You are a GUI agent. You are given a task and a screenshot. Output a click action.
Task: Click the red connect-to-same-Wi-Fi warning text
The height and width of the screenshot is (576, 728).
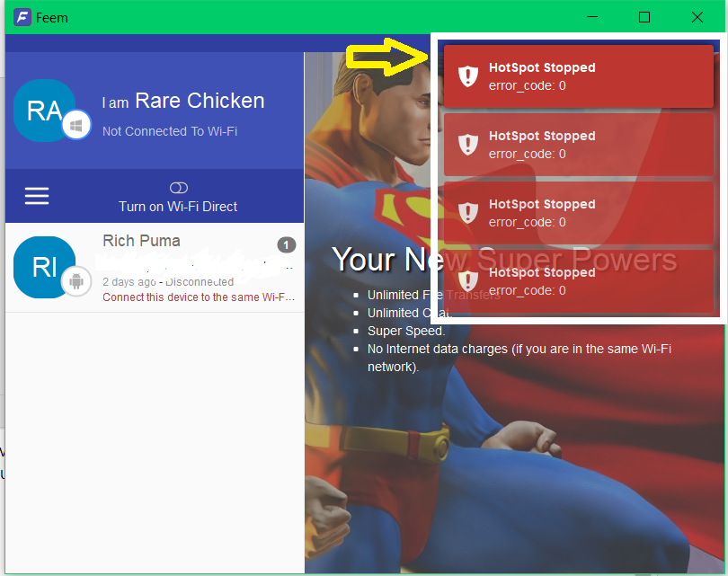click(x=199, y=297)
